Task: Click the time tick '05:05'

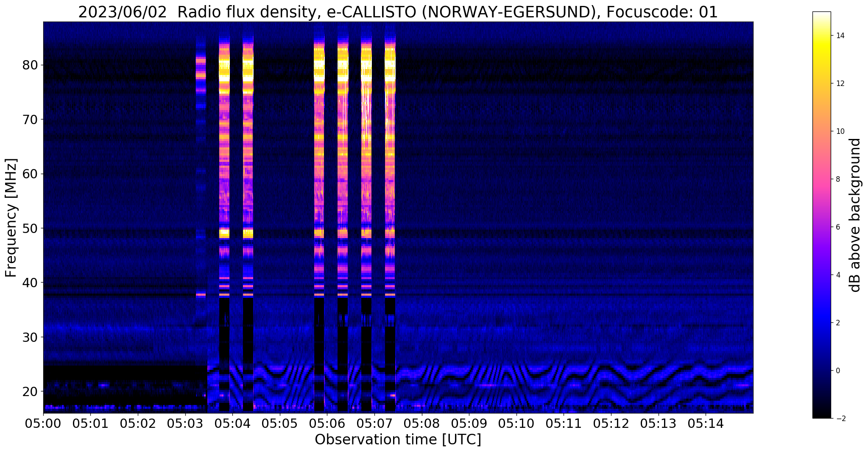Action: pos(280,423)
